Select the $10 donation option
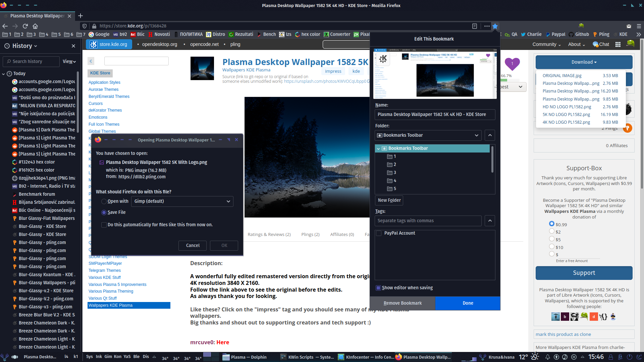The height and width of the screenshot is (362, 644). coord(552,246)
